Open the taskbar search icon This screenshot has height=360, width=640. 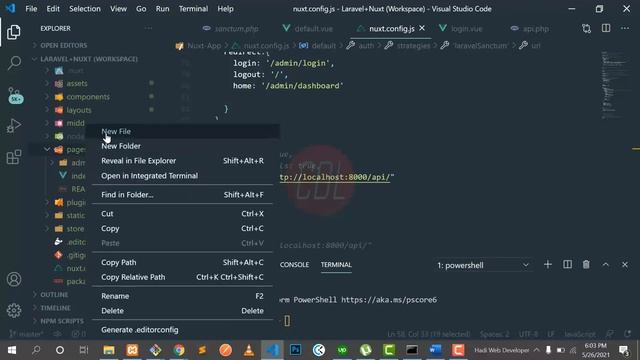36,350
